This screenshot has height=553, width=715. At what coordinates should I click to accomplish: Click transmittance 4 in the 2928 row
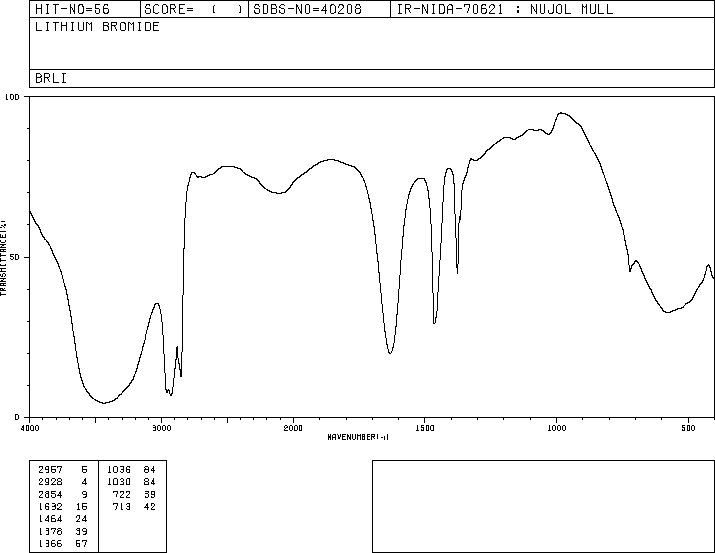coord(84,481)
